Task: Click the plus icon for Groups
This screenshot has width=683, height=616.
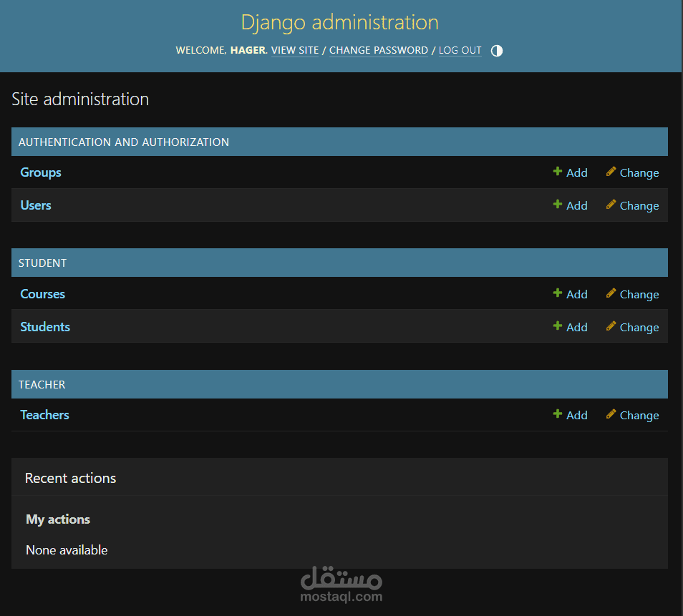Action: pos(557,172)
